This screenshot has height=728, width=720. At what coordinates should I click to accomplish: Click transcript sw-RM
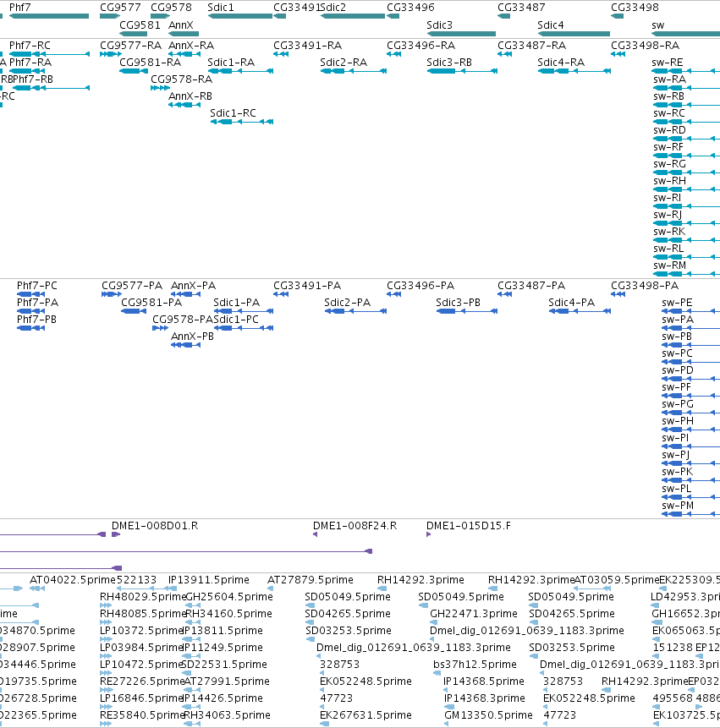point(686,273)
